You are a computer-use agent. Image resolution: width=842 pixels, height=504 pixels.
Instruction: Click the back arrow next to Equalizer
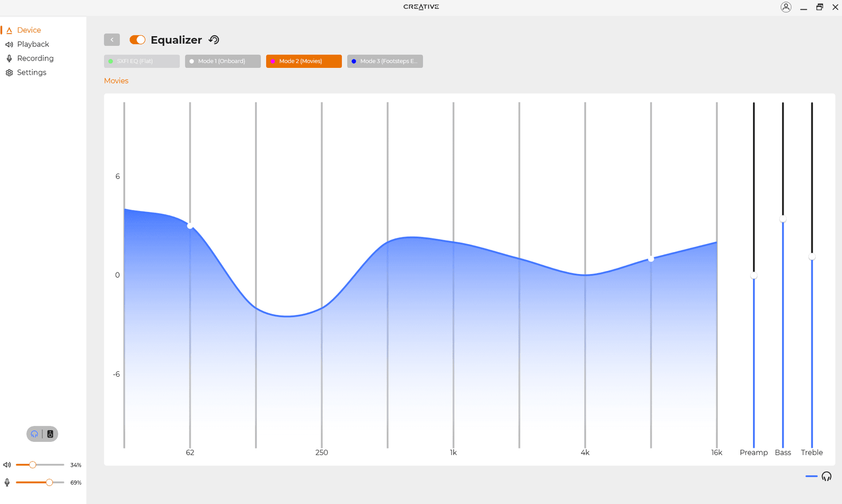pos(112,40)
